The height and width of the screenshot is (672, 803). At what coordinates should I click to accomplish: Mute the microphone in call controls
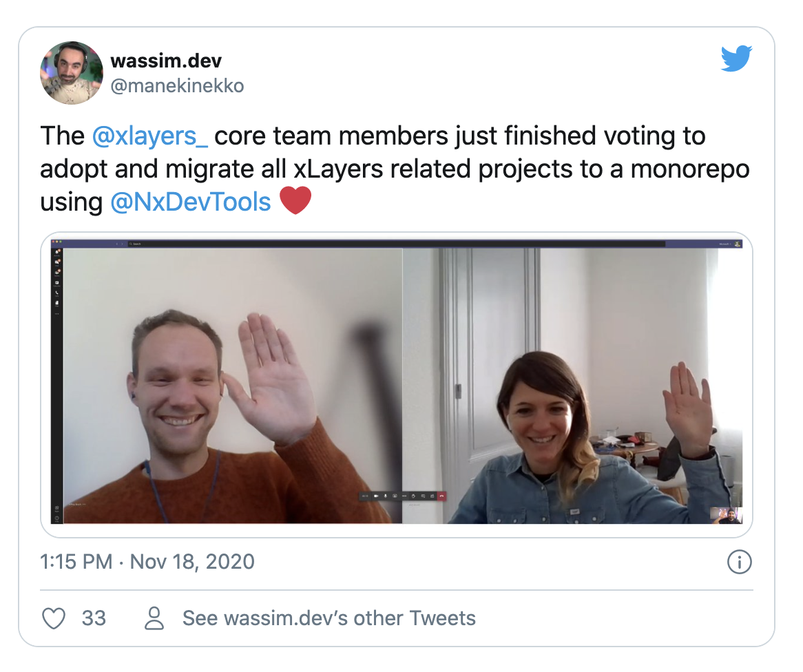385,496
